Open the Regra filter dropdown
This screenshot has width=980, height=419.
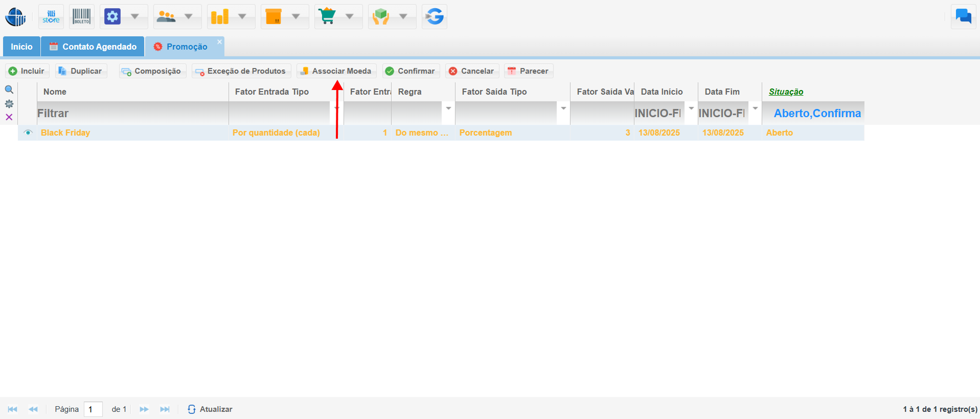(448, 108)
